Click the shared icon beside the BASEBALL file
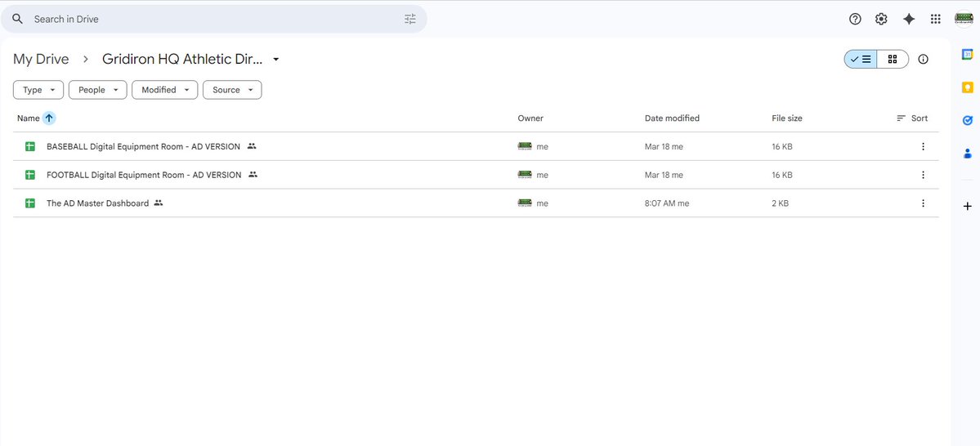980x446 pixels. click(252, 146)
